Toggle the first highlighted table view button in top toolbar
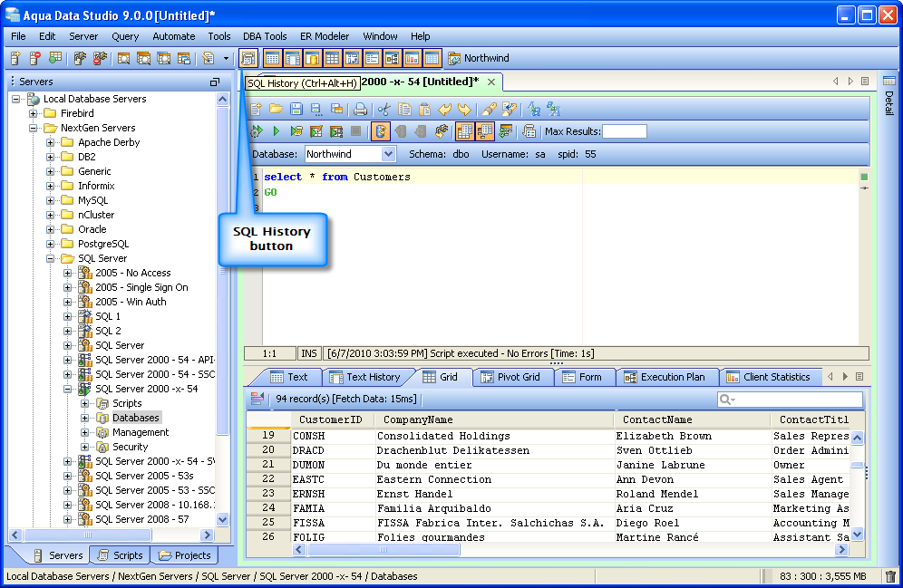Screen dimensions: 903x588 pos(272,58)
